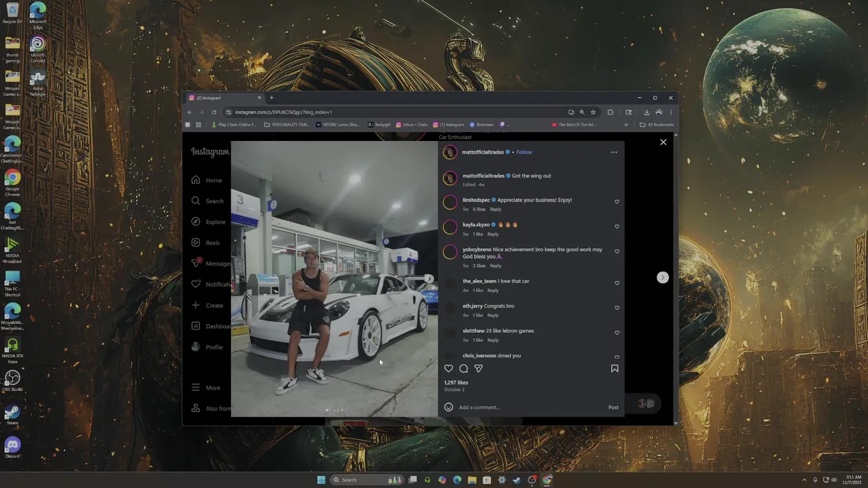This screenshot has height=488, width=868.
Task: Expand the hidden bookmarks chevron
Action: [x=626, y=125]
